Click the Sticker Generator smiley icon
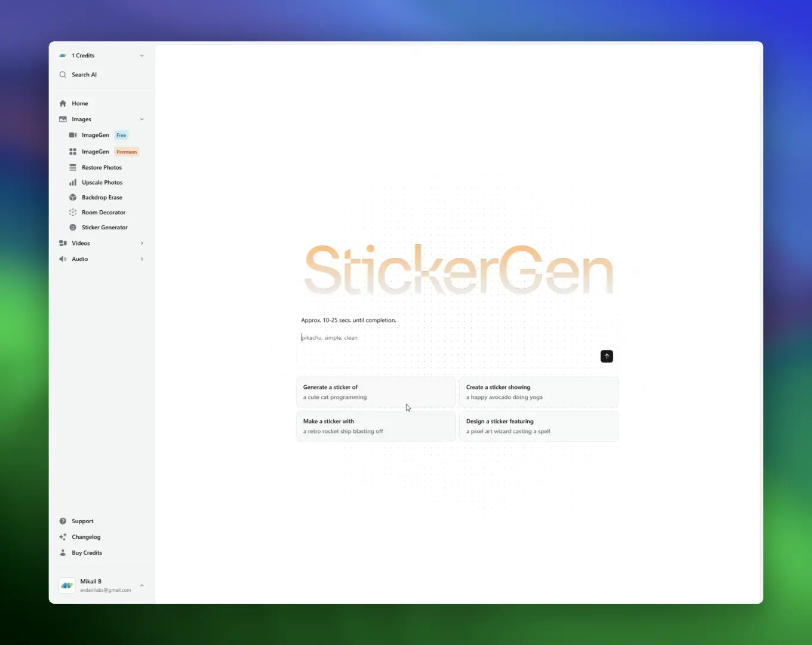The height and width of the screenshot is (645, 812). coord(73,228)
